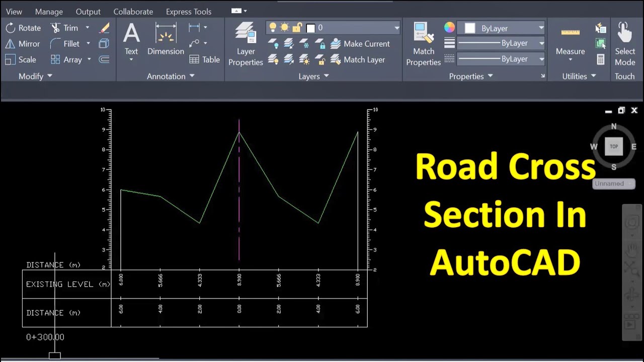
Task: Toggle layer 0 on/off lightbulb
Action: pos(273,28)
